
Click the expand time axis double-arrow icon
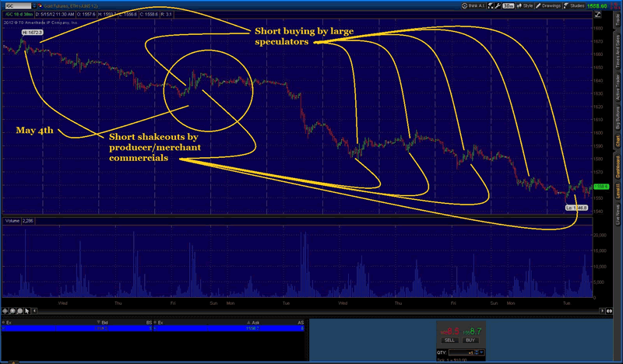coord(609,311)
